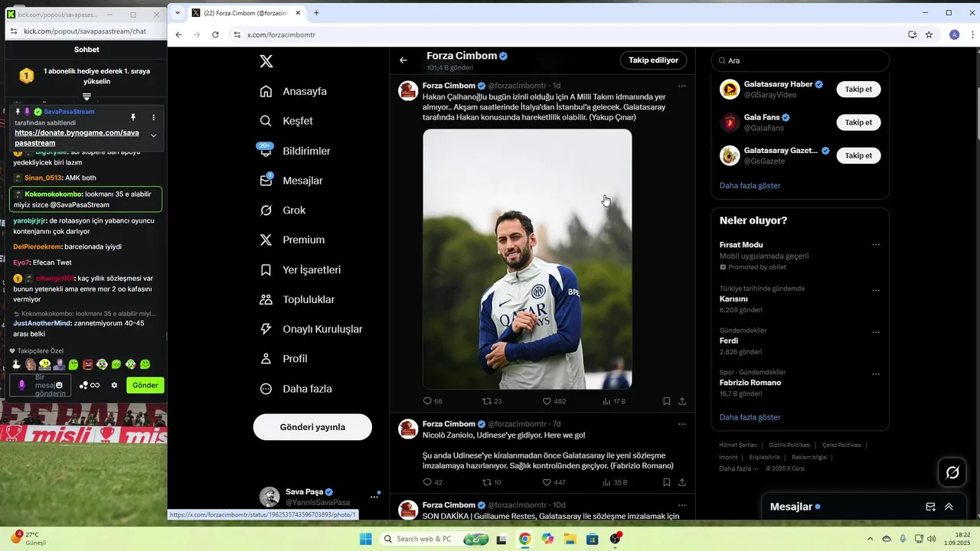Open Mesajlar in the left sidebar
This screenshot has height=551, width=980.
tap(291, 181)
